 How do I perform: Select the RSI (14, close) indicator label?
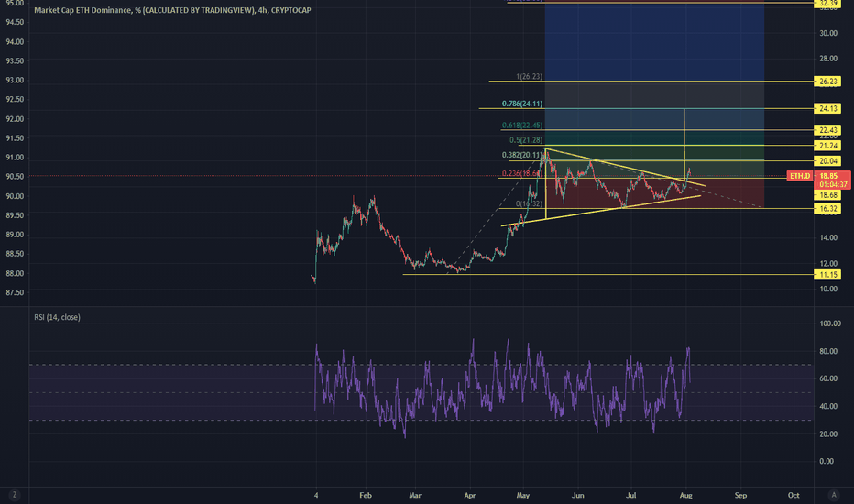[57, 317]
